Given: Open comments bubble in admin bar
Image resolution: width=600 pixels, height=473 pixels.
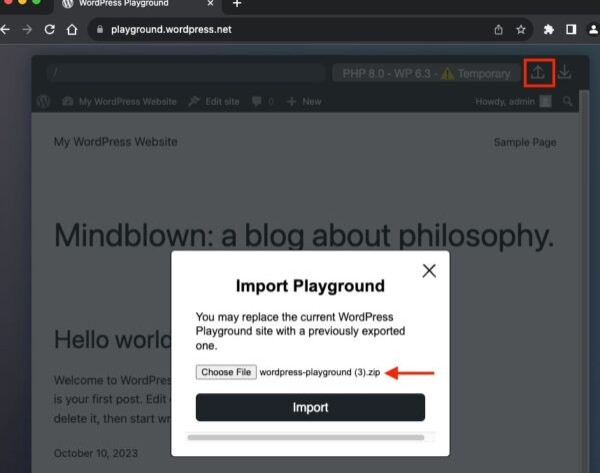Looking at the screenshot, I should pyautogui.click(x=263, y=101).
